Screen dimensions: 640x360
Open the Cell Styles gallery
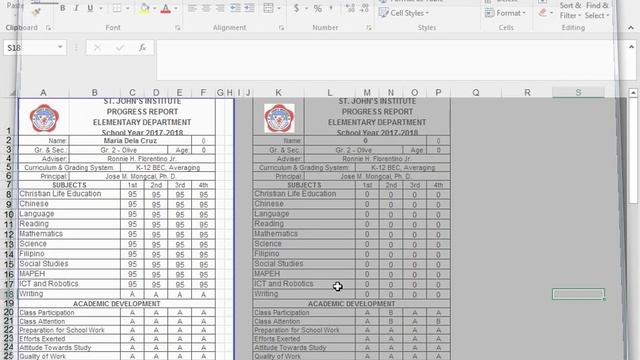point(404,13)
